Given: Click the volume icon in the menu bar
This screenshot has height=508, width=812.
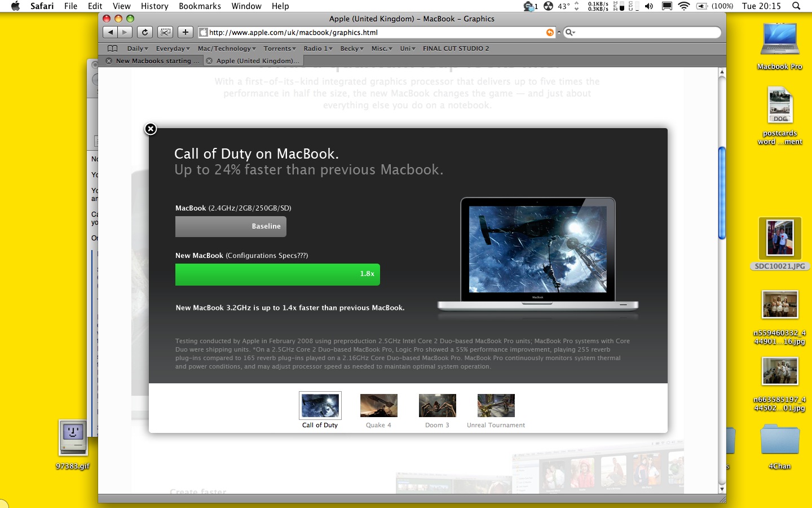Looking at the screenshot, I should (x=649, y=6).
